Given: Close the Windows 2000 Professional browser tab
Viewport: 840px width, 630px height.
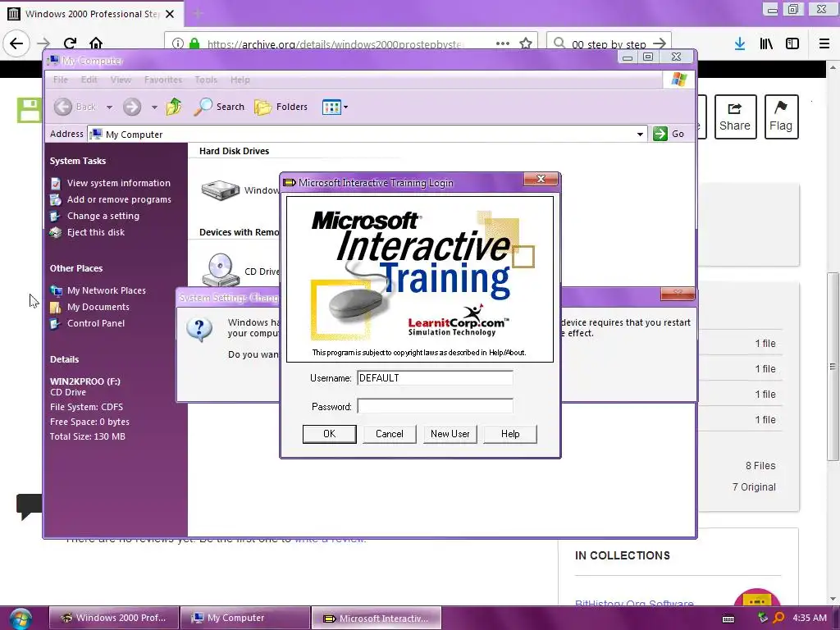Looking at the screenshot, I should click(x=170, y=14).
